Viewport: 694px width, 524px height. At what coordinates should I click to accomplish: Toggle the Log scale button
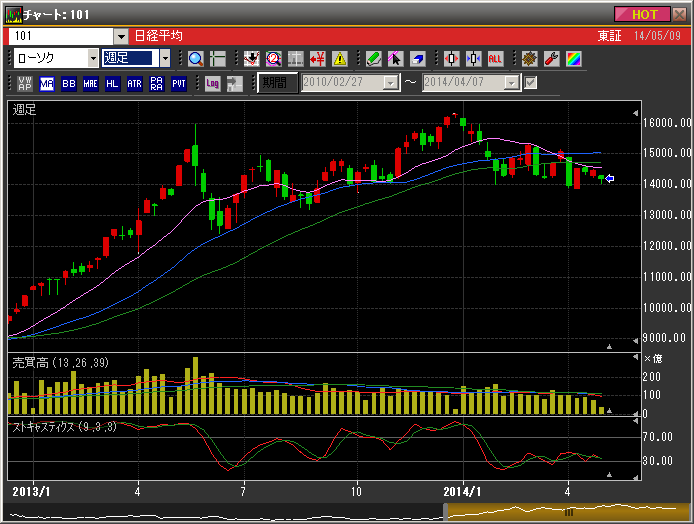tap(213, 83)
